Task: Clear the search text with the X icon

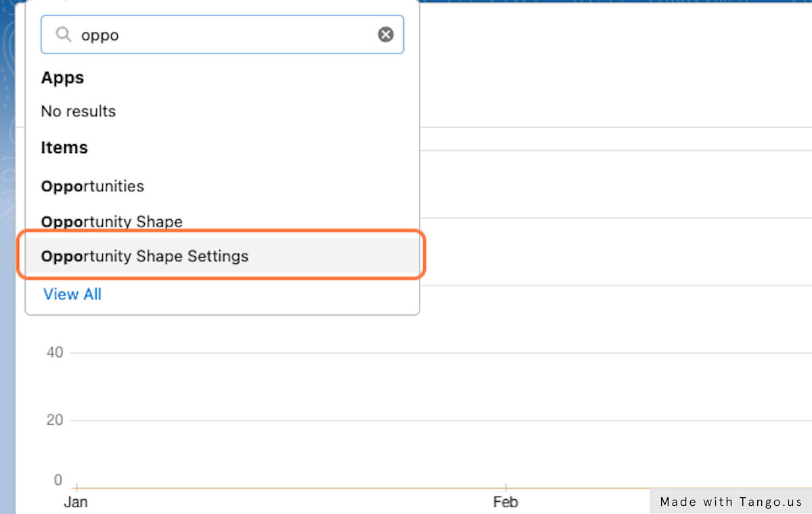Action: click(x=386, y=34)
